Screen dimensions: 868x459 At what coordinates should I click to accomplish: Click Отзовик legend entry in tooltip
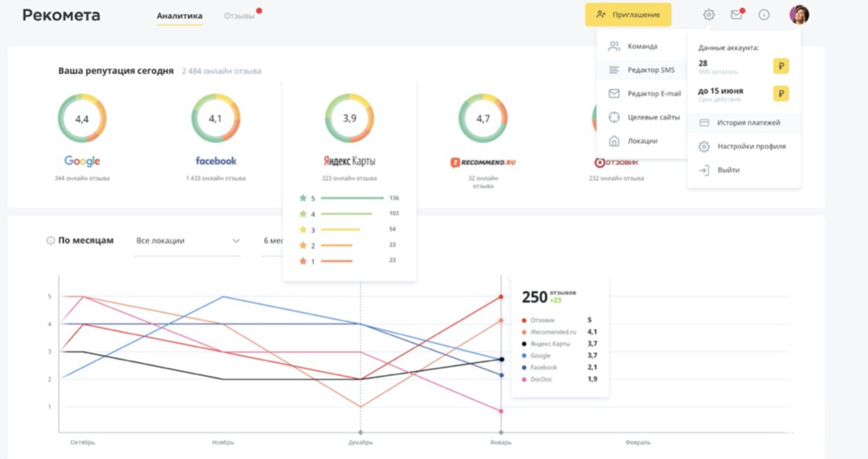pyautogui.click(x=560, y=320)
